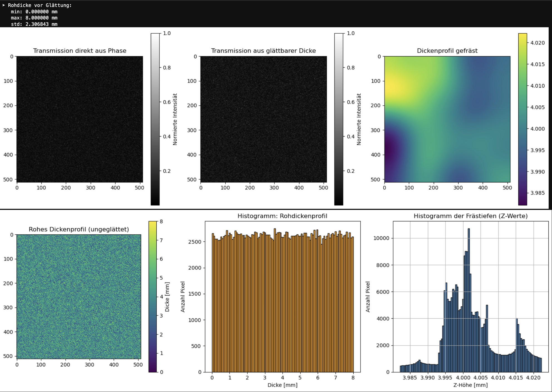This screenshot has width=552, height=392.
Task: Click the peak near 4.015 in Frästiefen histogram
Action: point(517,345)
